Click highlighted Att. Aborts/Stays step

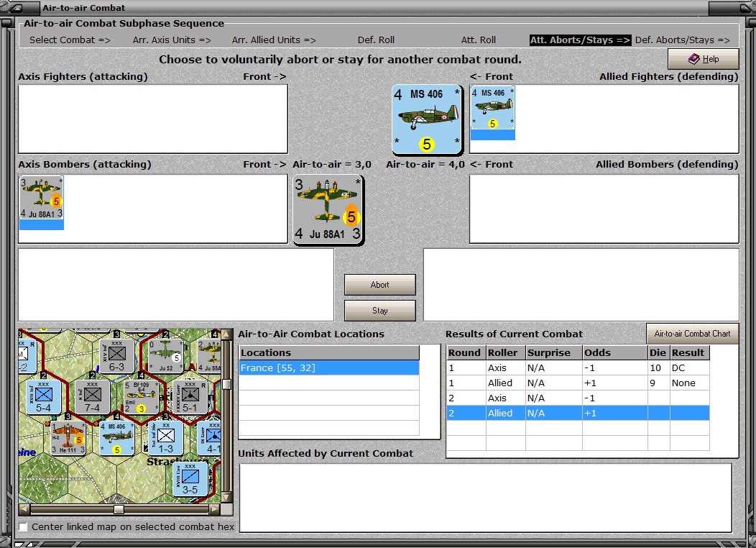pyautogui.click(x=580, y=40)
